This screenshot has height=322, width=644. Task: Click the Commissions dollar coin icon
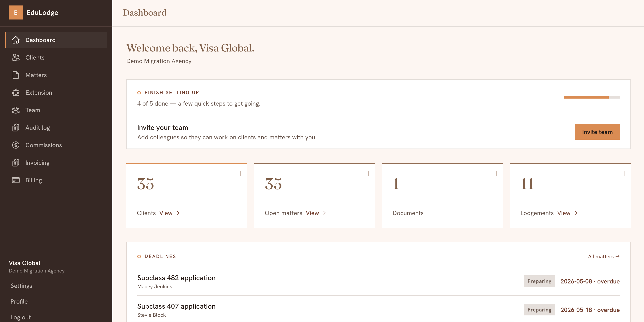16,145
